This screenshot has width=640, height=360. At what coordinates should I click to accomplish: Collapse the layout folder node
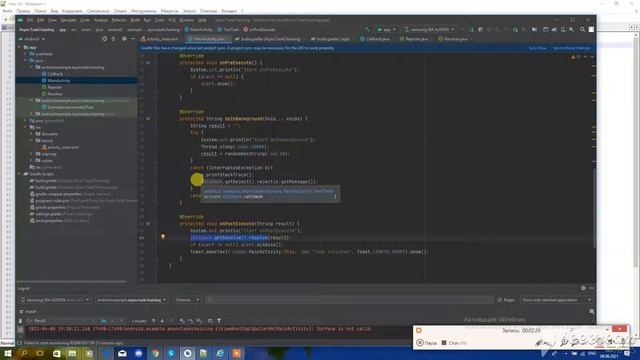coord(32,140)
